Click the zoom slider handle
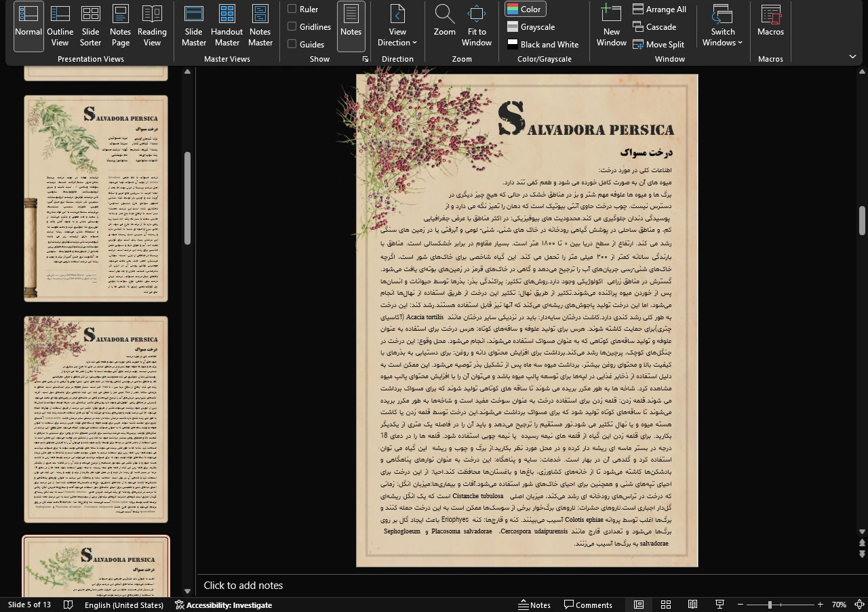 click(770, 605)
